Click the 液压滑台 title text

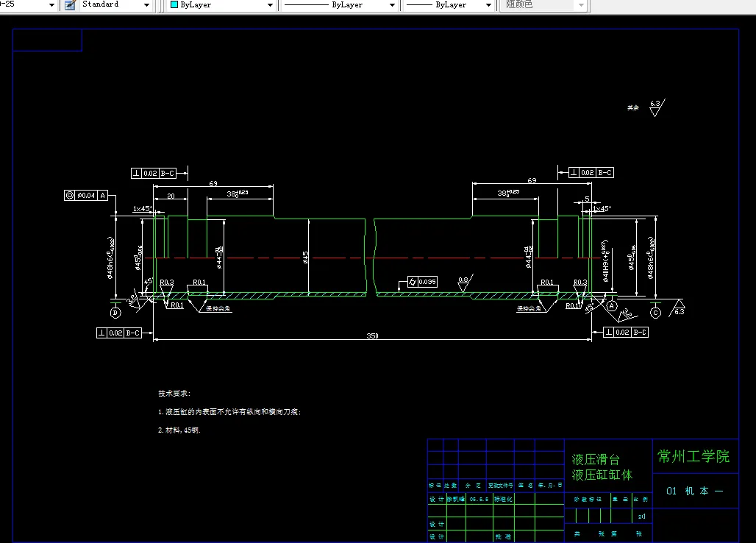596,460
